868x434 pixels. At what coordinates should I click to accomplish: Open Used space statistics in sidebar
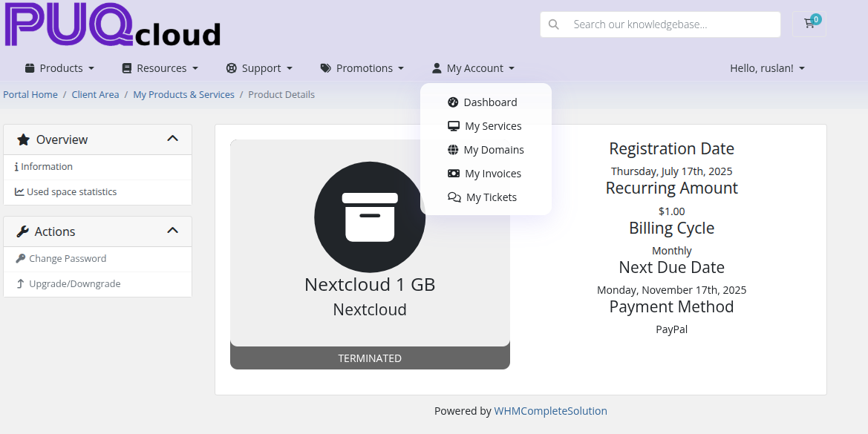71,192
